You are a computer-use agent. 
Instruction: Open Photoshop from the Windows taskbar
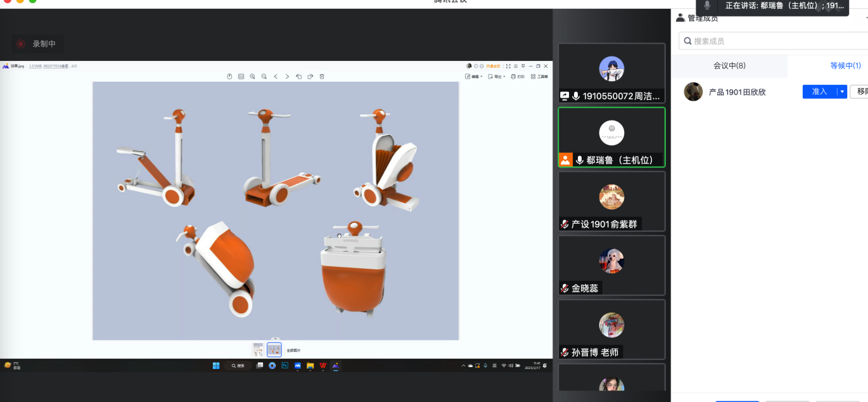[x=285, y=366]
